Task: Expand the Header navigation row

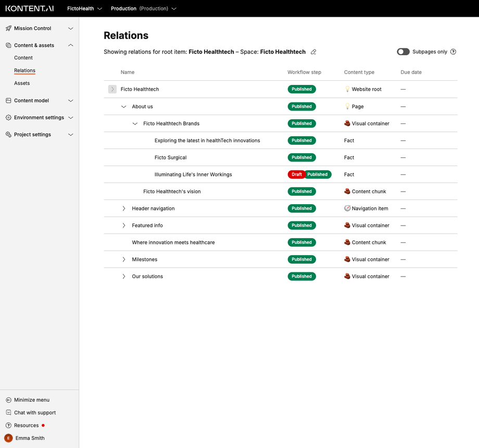Action: pyautogui.click(x=123, y=208)
